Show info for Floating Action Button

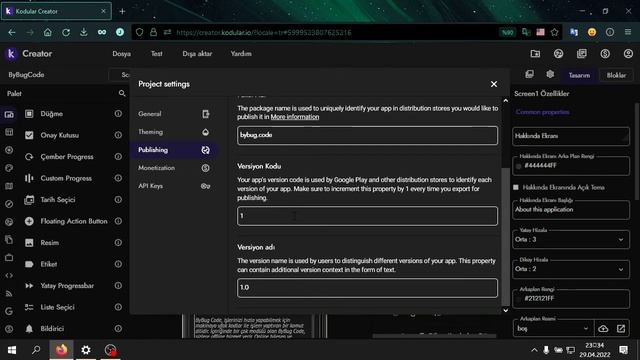(118, 221)
